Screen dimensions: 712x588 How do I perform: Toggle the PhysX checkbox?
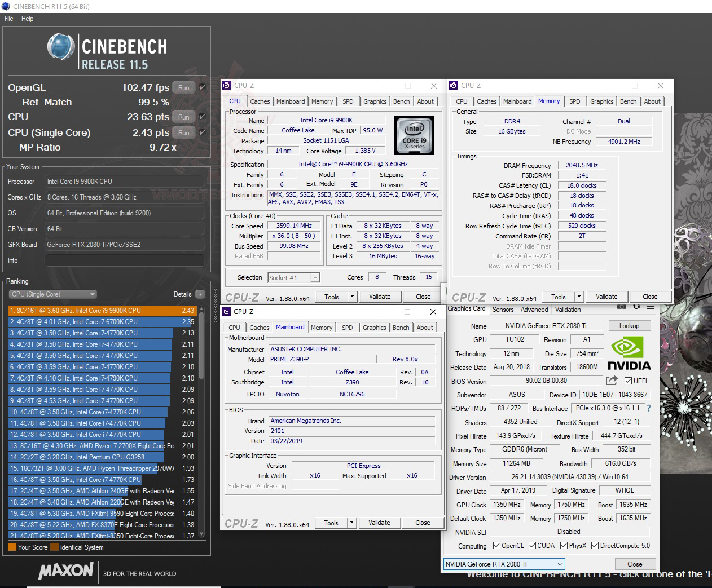(x=564, y=546)
